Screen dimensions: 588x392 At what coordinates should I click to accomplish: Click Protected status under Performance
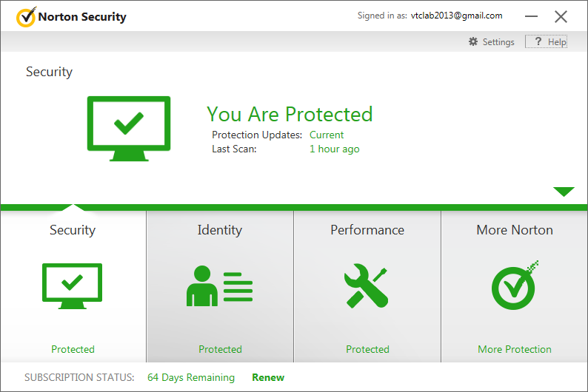coord(367,349)
